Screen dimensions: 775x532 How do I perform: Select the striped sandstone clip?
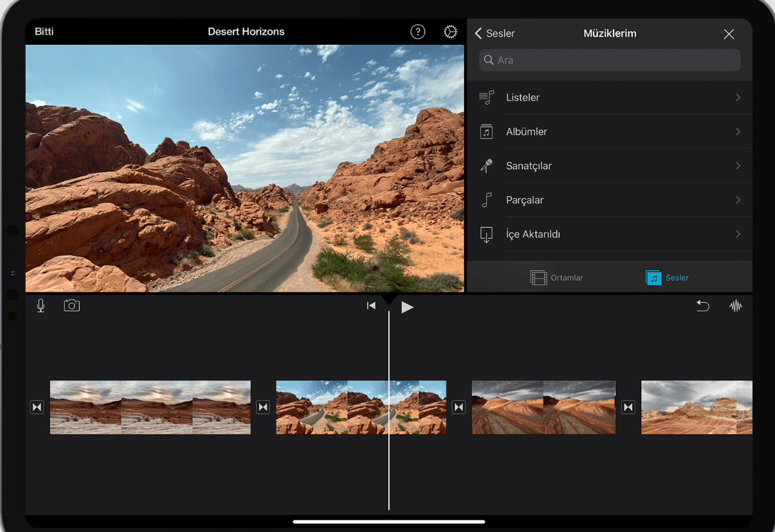click(x=543, y=407)
